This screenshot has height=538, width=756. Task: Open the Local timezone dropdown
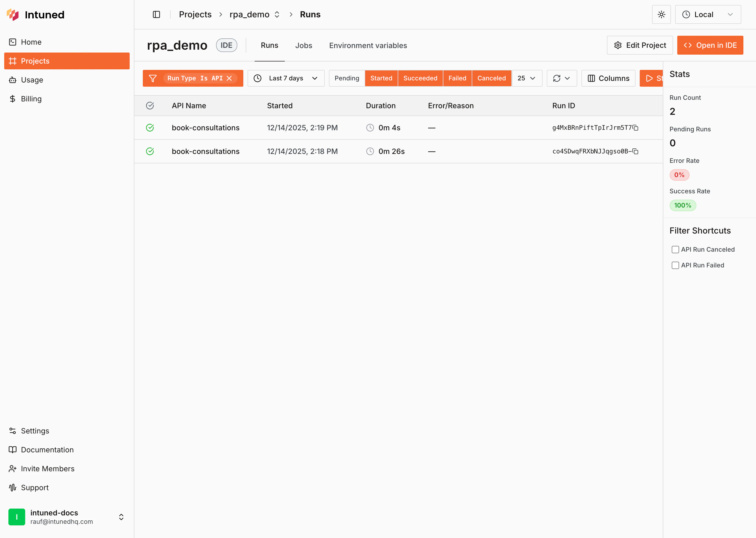pyautogui.click(x=708, y=14)
